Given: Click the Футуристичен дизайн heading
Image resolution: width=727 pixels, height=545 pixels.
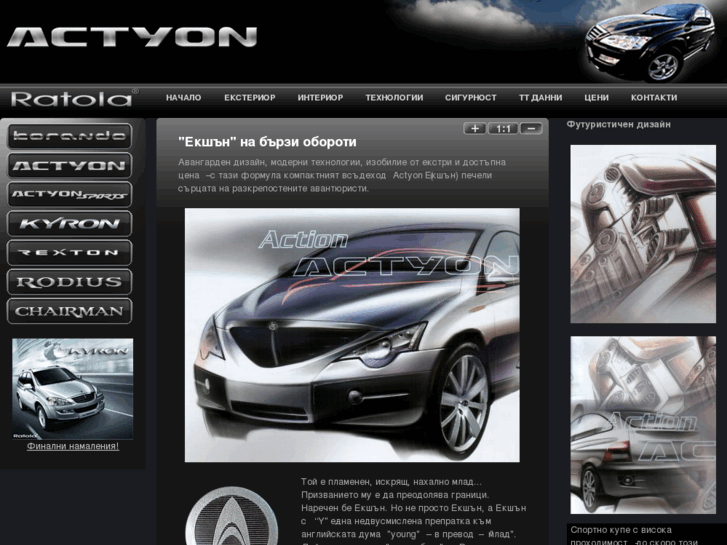Looking at the screenshot, I should click(x=619, y=124).
